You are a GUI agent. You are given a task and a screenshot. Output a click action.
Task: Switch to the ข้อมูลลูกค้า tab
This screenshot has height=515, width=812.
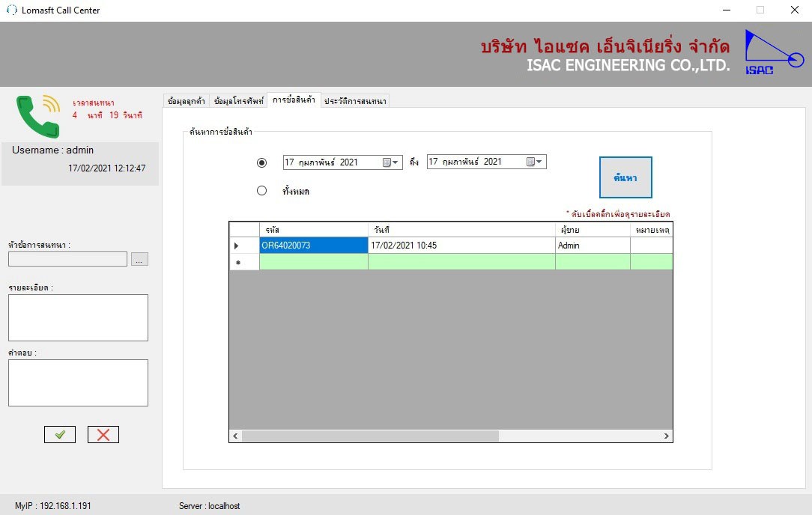pos(187,101)
